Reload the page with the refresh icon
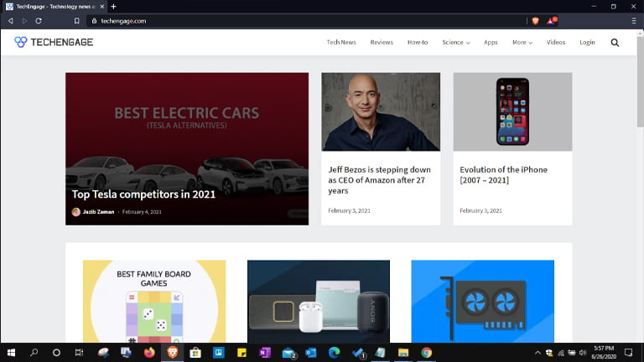Screen dimensions: 644x362 [39, 21]
